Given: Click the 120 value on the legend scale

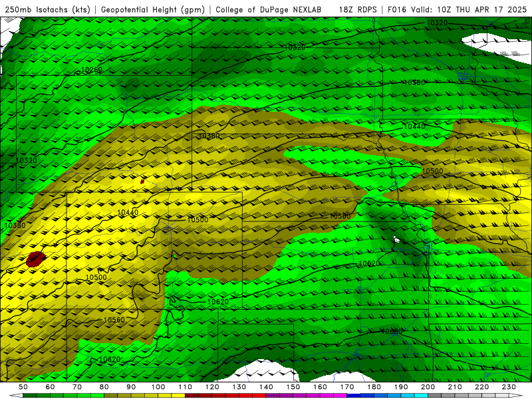Looking at the screenshot, I should click(212, 387).
